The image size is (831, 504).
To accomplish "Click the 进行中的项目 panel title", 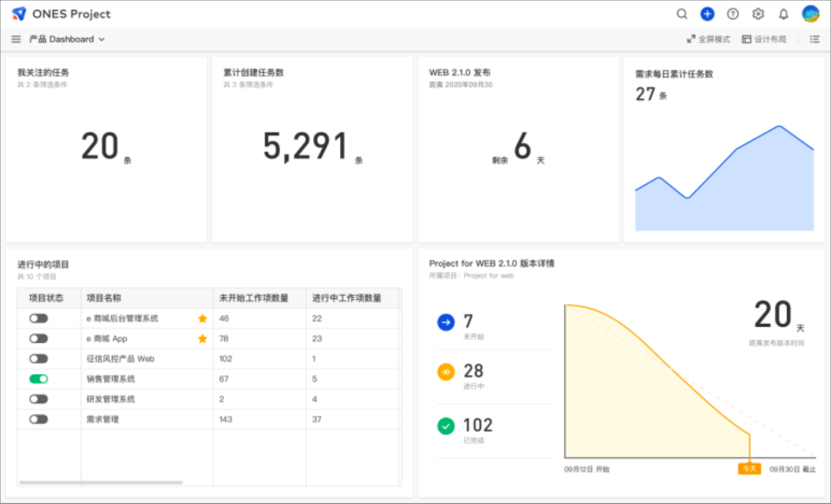I will (43, 265).
